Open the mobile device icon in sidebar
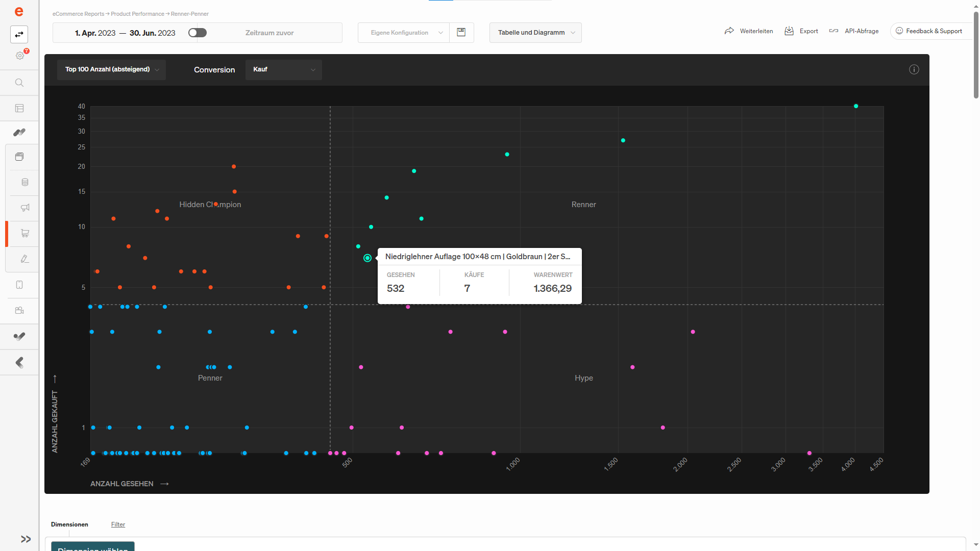 point(19,285)
